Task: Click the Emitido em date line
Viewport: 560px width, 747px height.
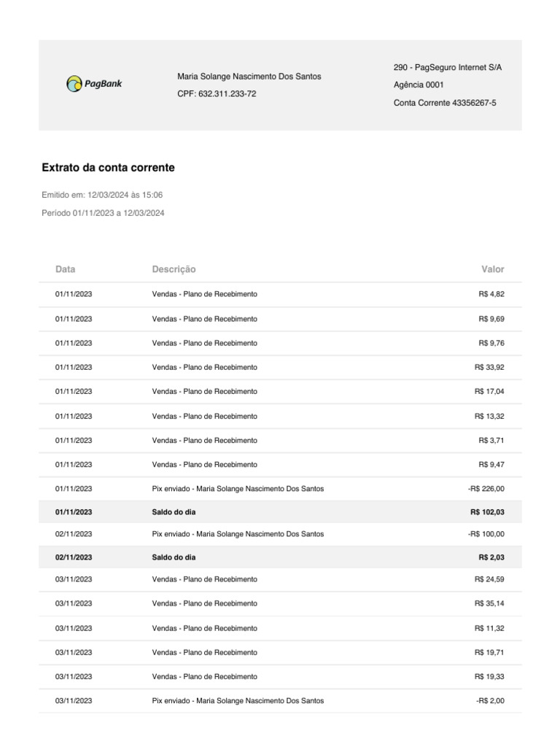Action: tap(102, 195)
